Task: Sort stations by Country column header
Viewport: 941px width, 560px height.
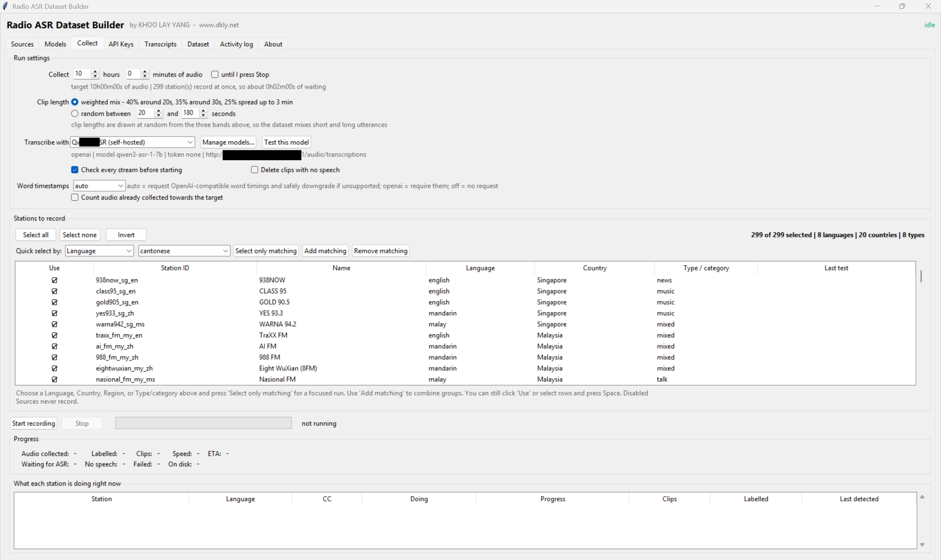Action: click(x=595, y=268)
